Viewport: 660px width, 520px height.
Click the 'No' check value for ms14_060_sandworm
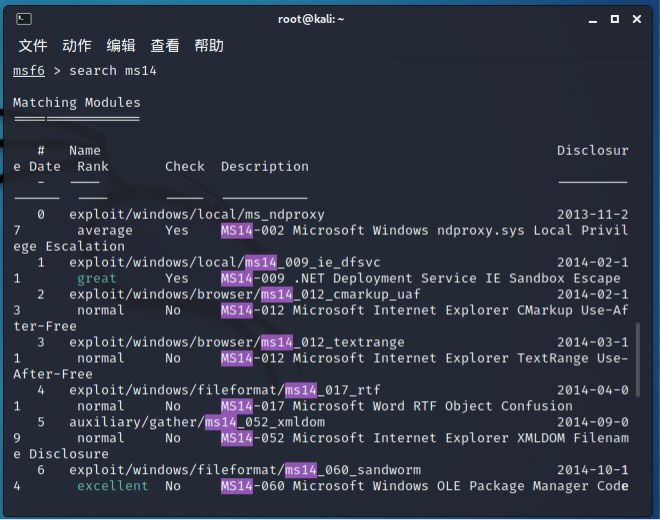coord(173,486)
